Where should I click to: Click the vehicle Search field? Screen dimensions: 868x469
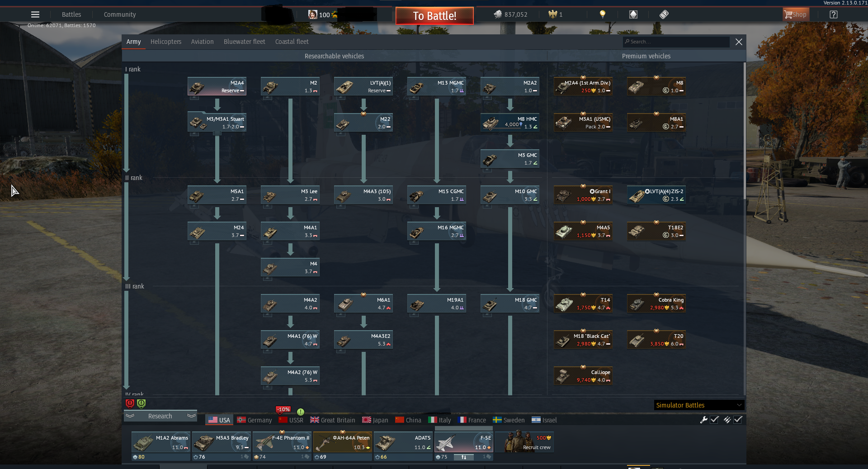pyautogui.click(x=676, y=42)
